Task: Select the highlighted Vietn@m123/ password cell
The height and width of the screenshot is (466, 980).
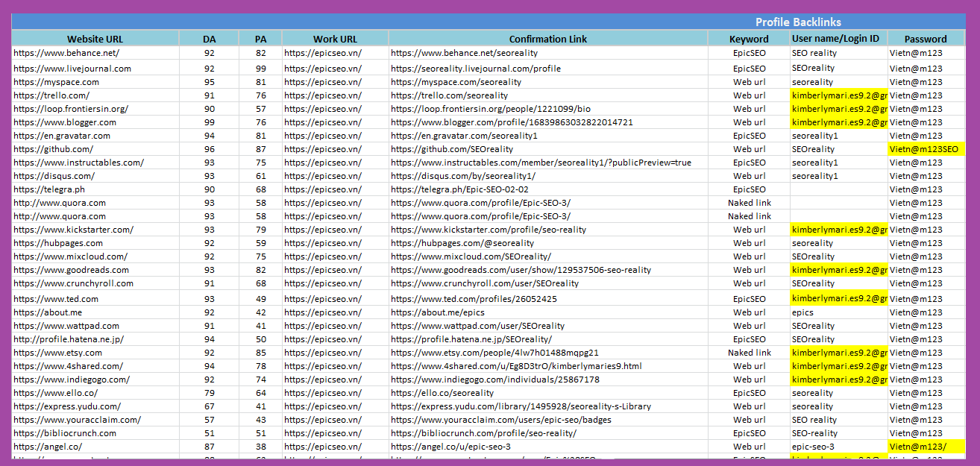Action: (x=918, y=447)
